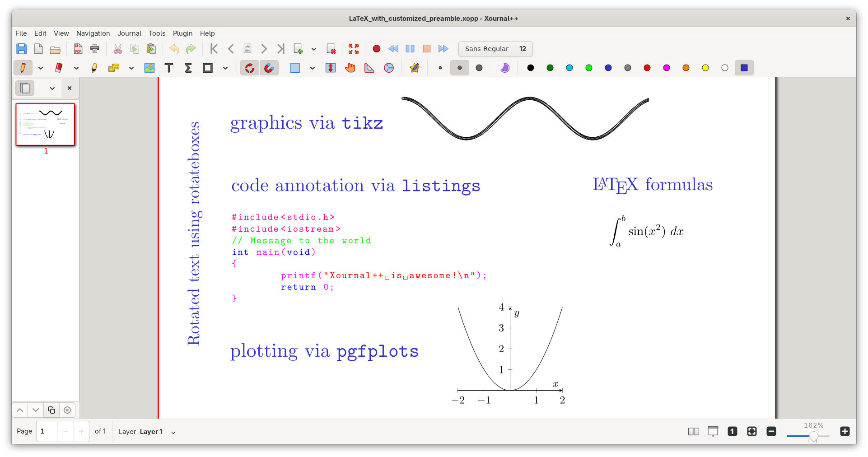This screenshot has height=457, width=868.
Task: Select the Text tool
Action: pyautogui.click(x=169, y=68)
